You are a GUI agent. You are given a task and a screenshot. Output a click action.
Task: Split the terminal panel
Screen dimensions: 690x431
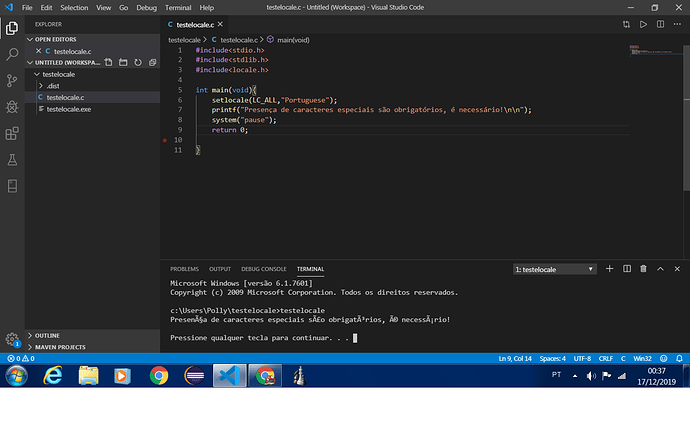(627, 269)
